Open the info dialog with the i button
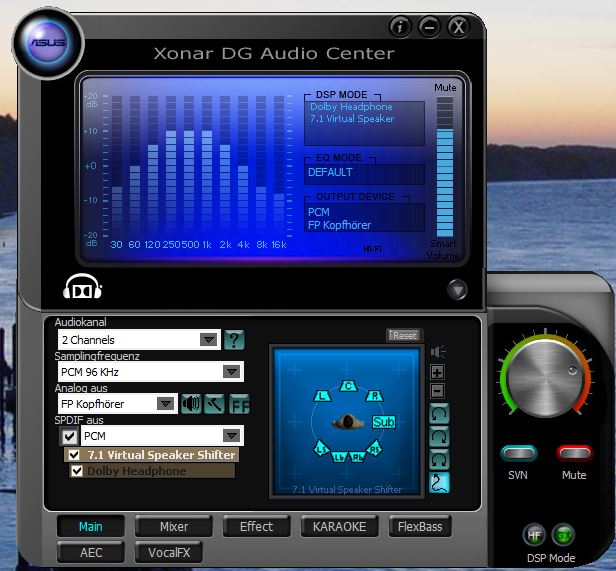Image resolution: width=616 pixels, height=571 pixels. pos(400,27)
